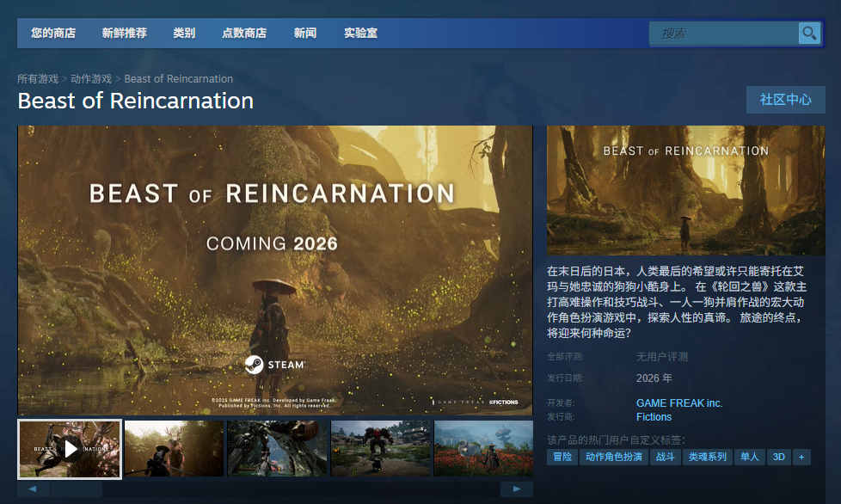
Task: Click the 搜索 search input field
Action: click(723, 34)
